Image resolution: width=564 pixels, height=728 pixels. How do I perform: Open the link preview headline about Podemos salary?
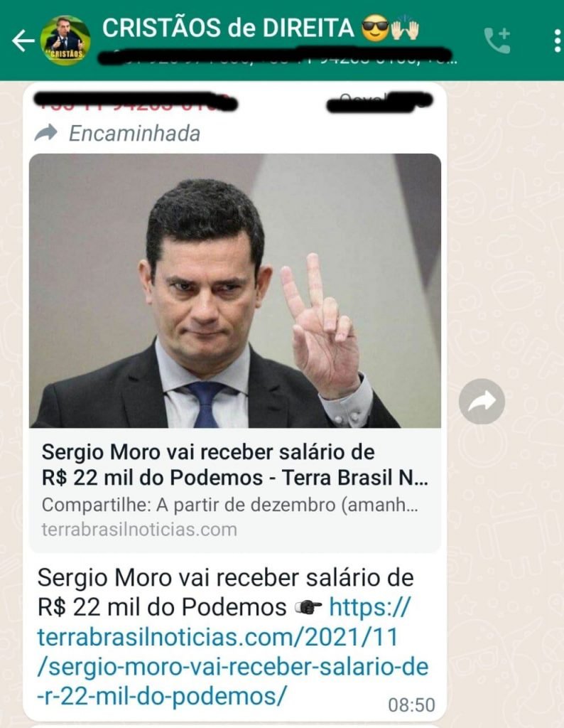click(x=234, y=465)
